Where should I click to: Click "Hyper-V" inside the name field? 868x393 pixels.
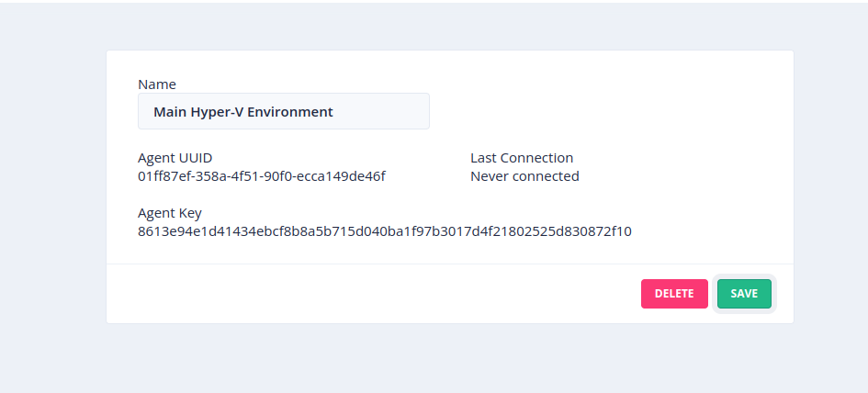point(220,112)
